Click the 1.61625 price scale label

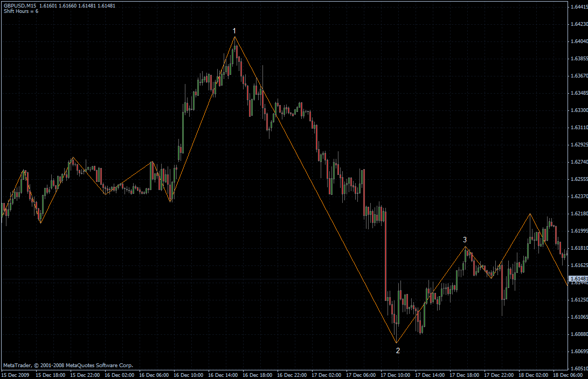579,265
